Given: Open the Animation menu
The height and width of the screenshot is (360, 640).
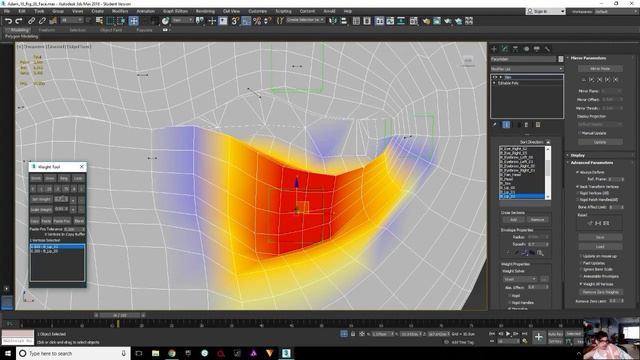Looking at the screenshot, I should pyautogui.click(x=145, y=11).
